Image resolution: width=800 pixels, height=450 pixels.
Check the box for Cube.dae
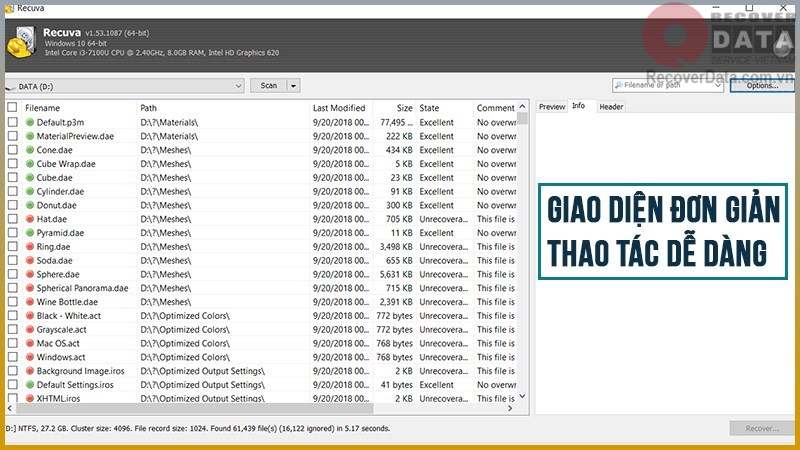pos(12,178)
